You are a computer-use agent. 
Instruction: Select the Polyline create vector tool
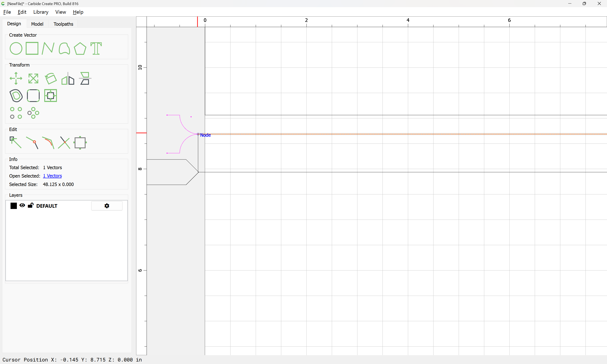48,48
